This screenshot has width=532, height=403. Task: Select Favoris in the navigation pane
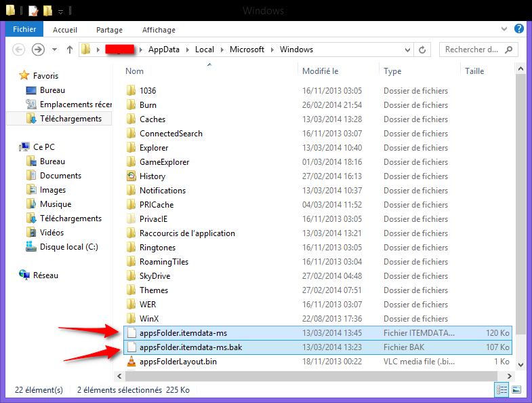click(x=45, y=76)
